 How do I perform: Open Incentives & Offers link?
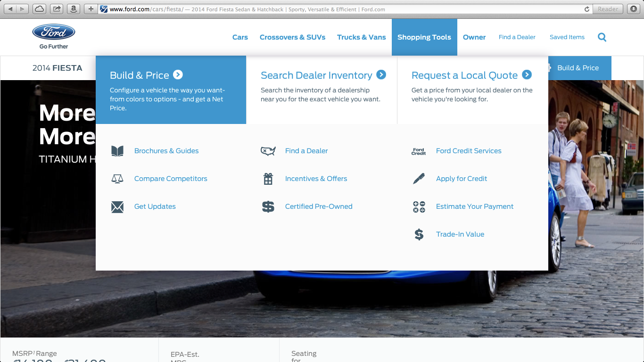[x=316, y=179]
